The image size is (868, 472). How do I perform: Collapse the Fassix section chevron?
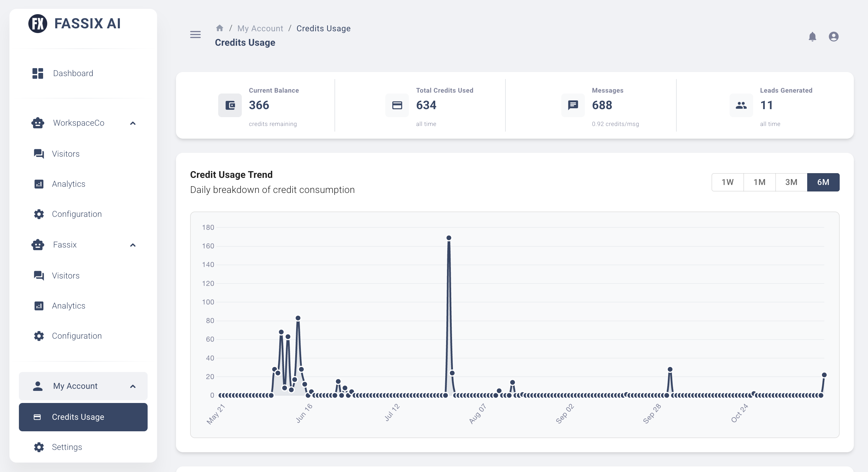pos(133,245)
